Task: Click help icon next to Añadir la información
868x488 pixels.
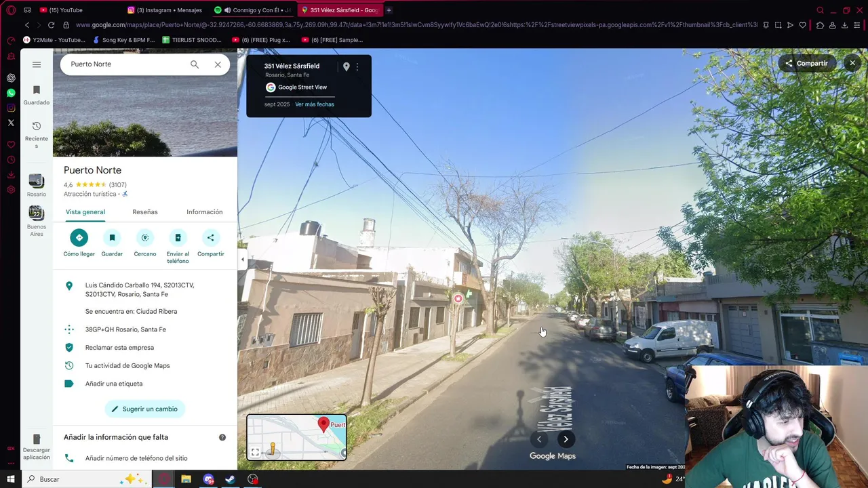Action: click(x=222, y=437)
